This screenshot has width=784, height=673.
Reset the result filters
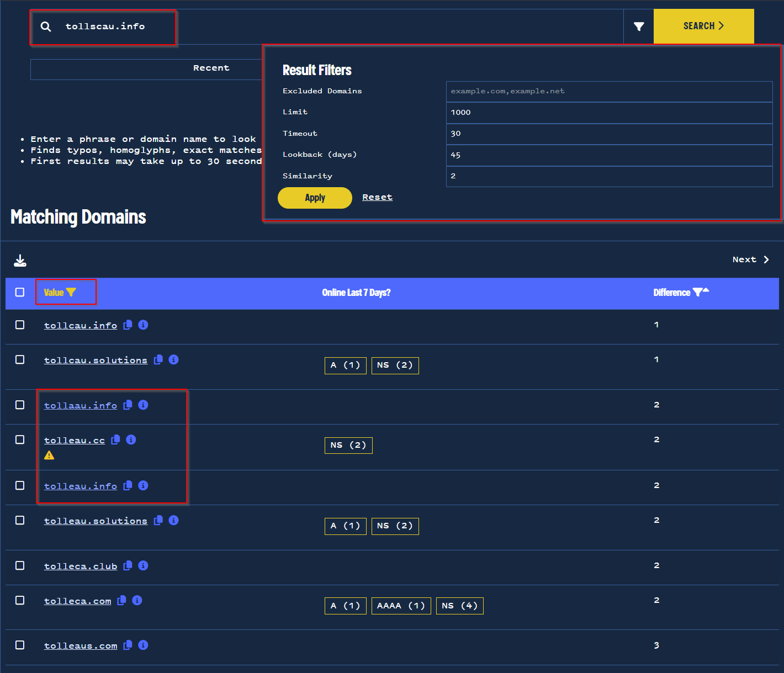(x=377, y=197)
